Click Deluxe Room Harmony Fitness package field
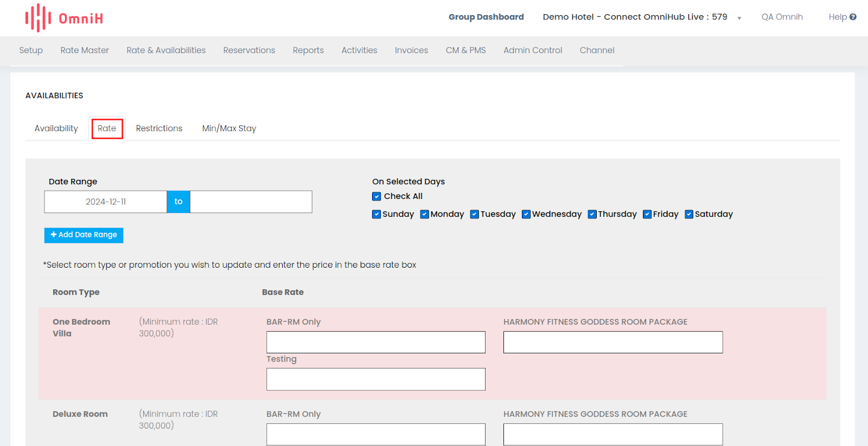 (x=613, y=435)
